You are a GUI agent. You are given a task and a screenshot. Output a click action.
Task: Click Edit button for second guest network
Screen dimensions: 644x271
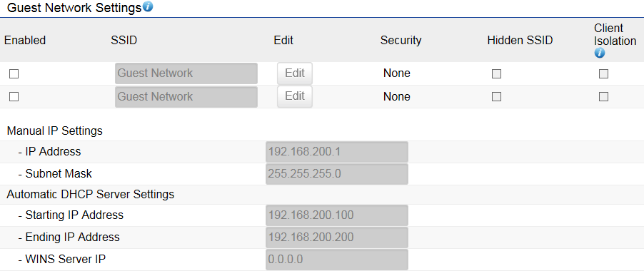(295, 96)
